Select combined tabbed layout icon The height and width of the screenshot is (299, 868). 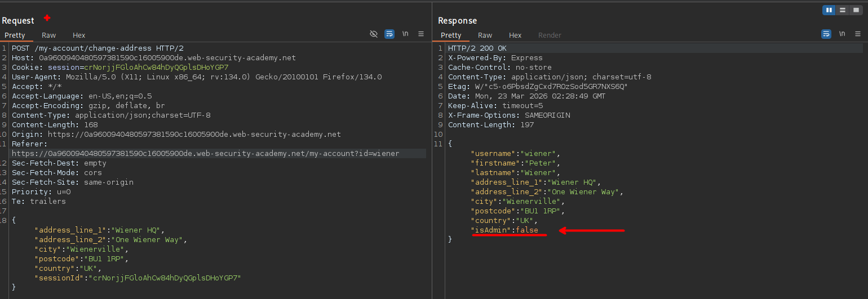tap(855, 10)
